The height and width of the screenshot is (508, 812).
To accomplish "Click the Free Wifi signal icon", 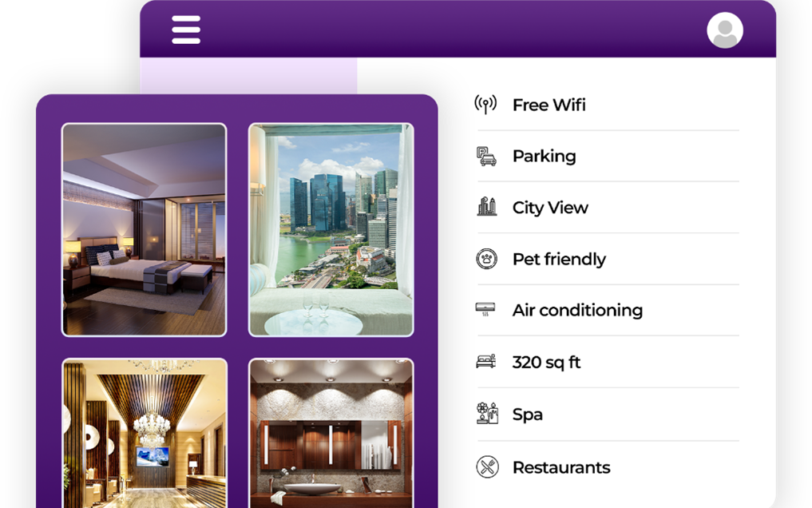I will (x=485, y=104).
